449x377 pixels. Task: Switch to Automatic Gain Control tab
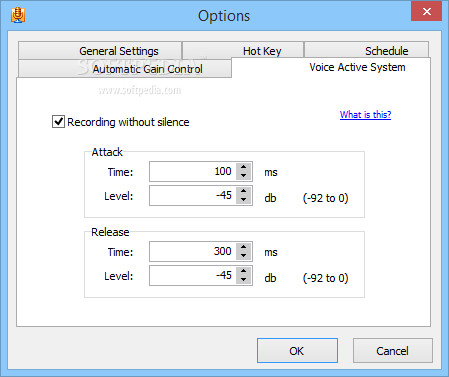125,69
